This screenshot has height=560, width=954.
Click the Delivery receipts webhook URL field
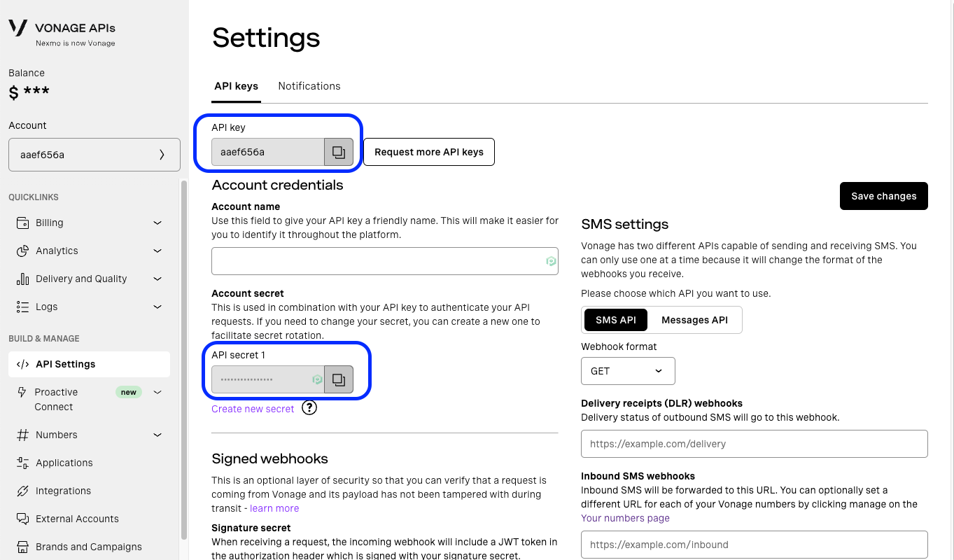pyautogui.click(x=754, y=444)
